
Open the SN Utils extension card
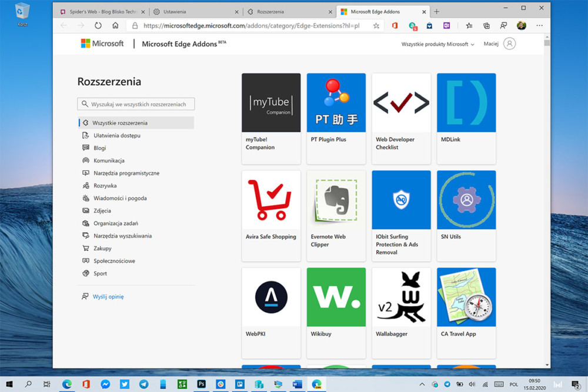466,216
